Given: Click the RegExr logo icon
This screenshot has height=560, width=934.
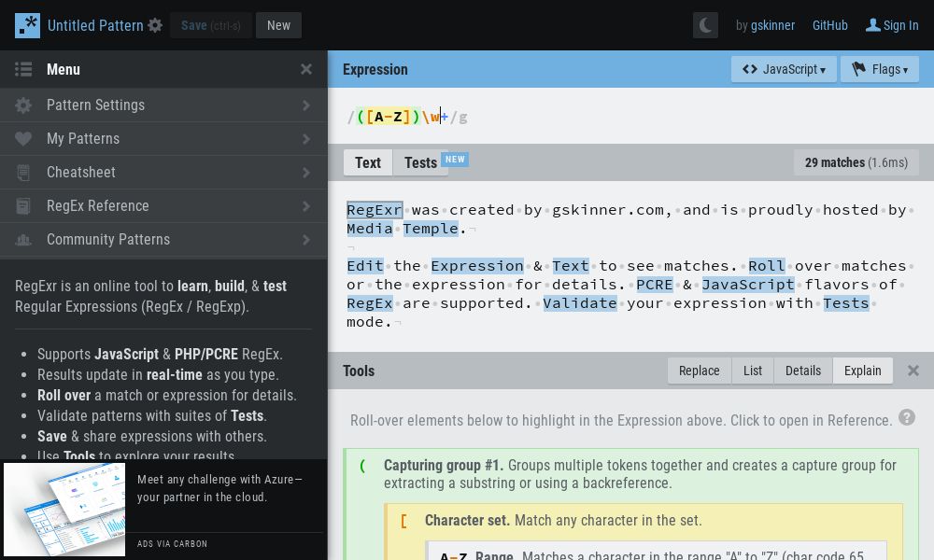Looking at the screenshot, I should tap(27, 25).
